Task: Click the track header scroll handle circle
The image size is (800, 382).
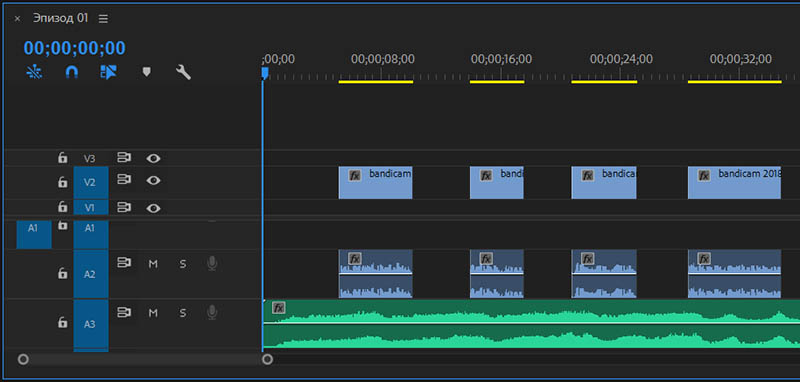Action: (x=23, y=360)
